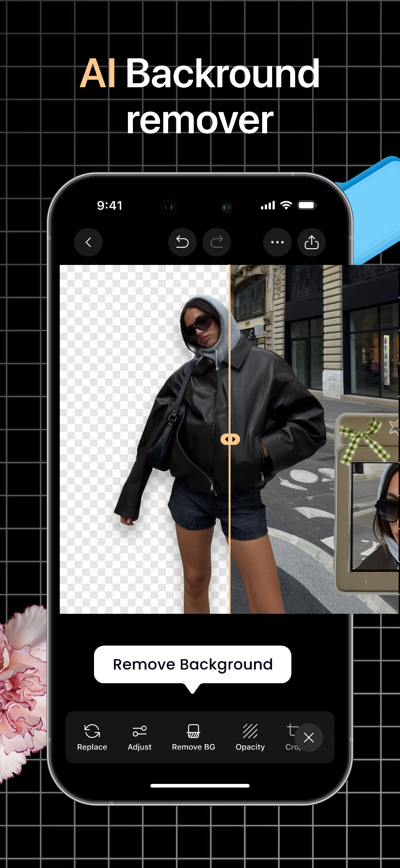
Task: Click the AI Background remover headline
Action: point(200,96)
